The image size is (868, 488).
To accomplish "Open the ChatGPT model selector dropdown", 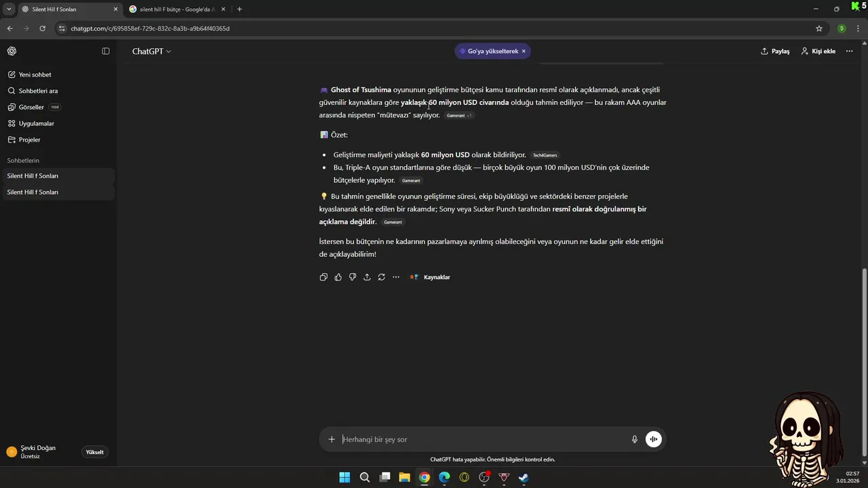I will 151,52.
